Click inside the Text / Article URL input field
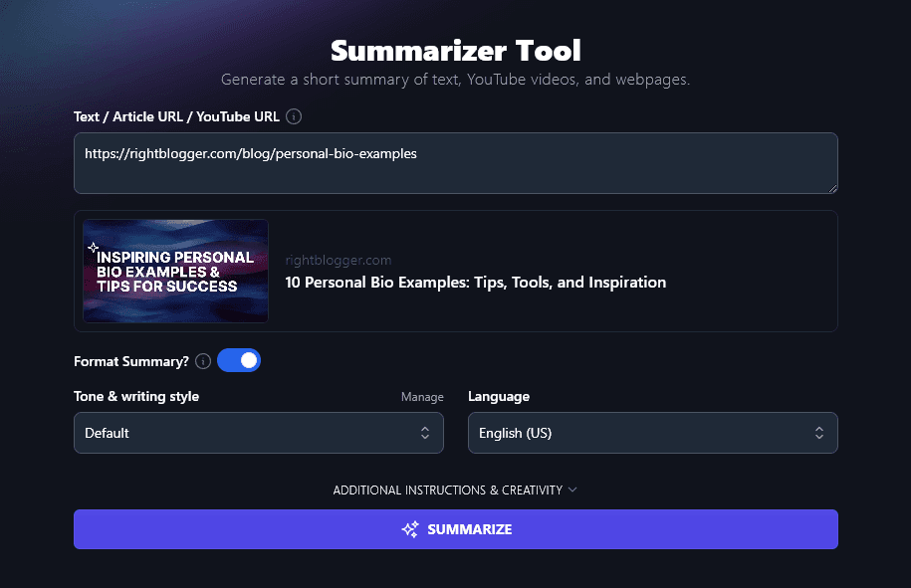This screenshot has height=588, width=911. pyautogui.click(x=455, y=162)
